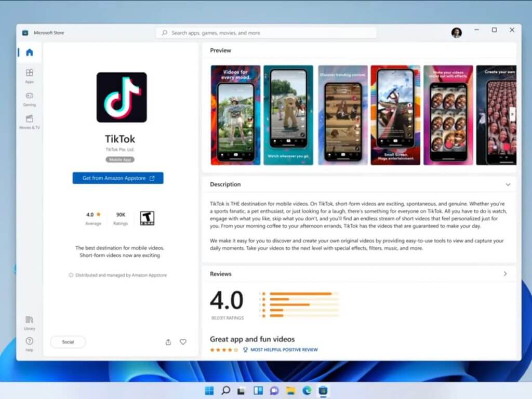Viewport: 532px width, 399px height.
Task: Open the 'Make your videos stand out' screenshot
Action: click(x=448, y=115)
